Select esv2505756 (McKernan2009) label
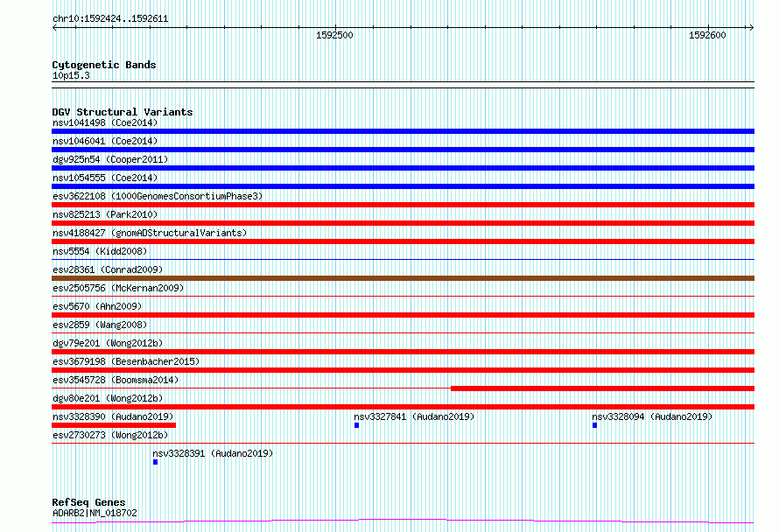This screenshot has width=779, height=532. pyautogui.click(x=118, y=288)
